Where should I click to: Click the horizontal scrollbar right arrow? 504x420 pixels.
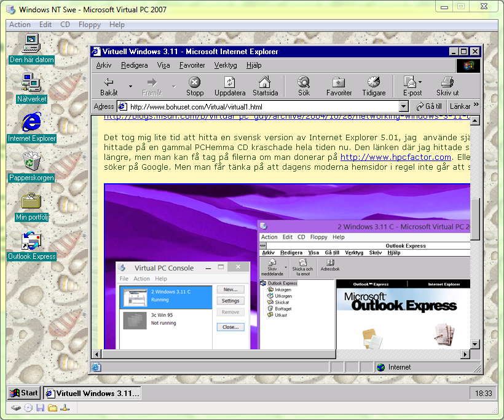[465, 354]
